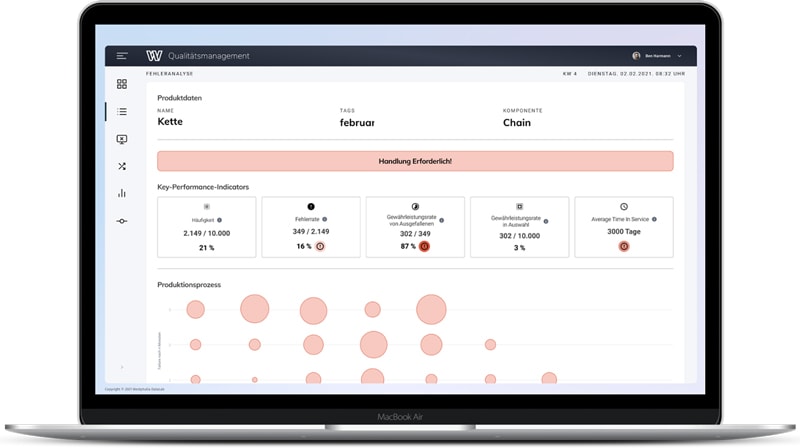Click the 3000 Tage value
Image resolution: width=800 pixels, height=448 pixels.
[x=623, y=232]
